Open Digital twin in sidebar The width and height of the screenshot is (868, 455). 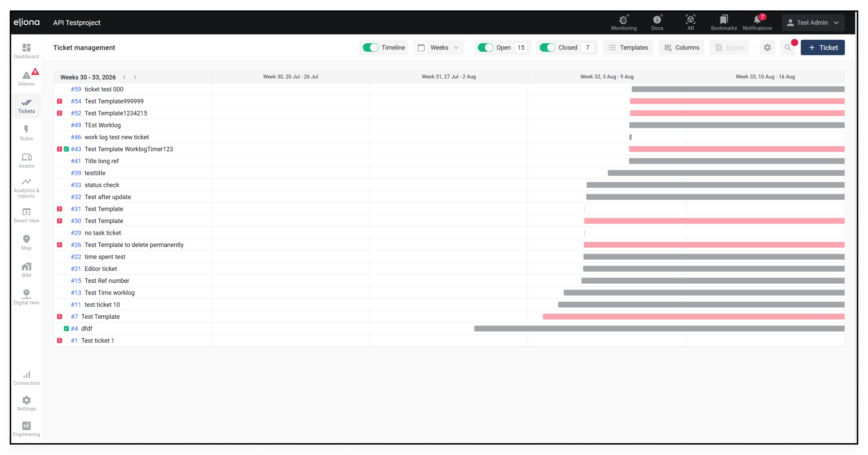pyautogui.click(x=26, y=297)
